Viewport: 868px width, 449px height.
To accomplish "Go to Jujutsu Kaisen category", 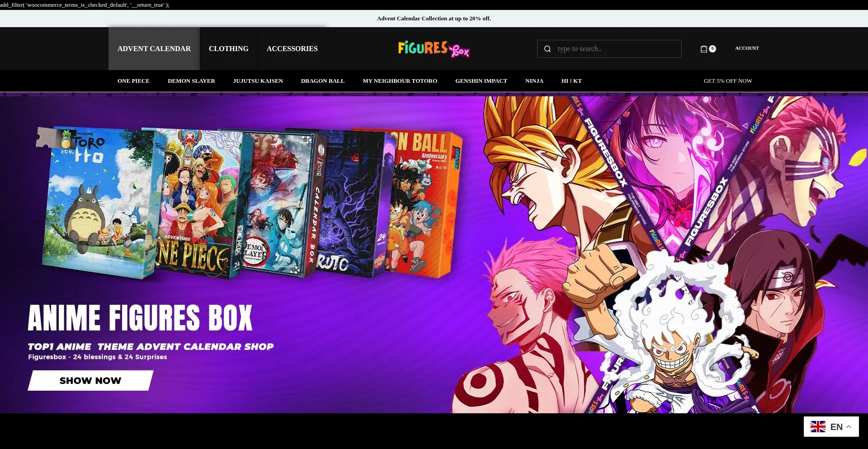I will click(258, 81).
